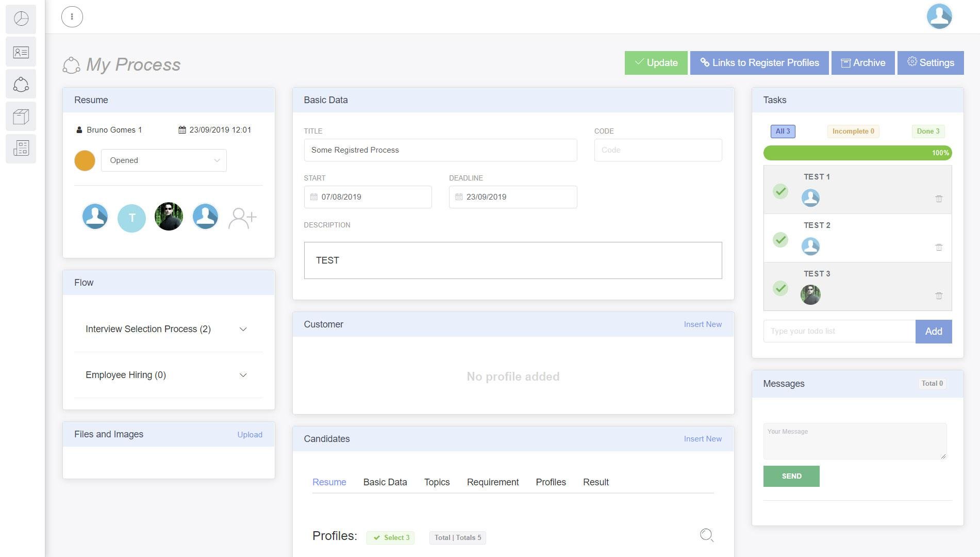Expand Employee Hiring (0) flow
The height and width of the screenshot is (557, 980).
click(169, 375)
